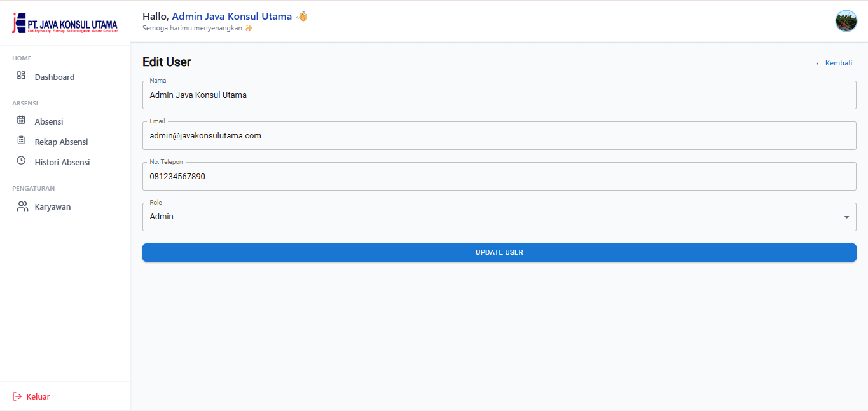Click the Absensi calendar icon
This screenshot has height=411, width=868.
tap(22, 121)
